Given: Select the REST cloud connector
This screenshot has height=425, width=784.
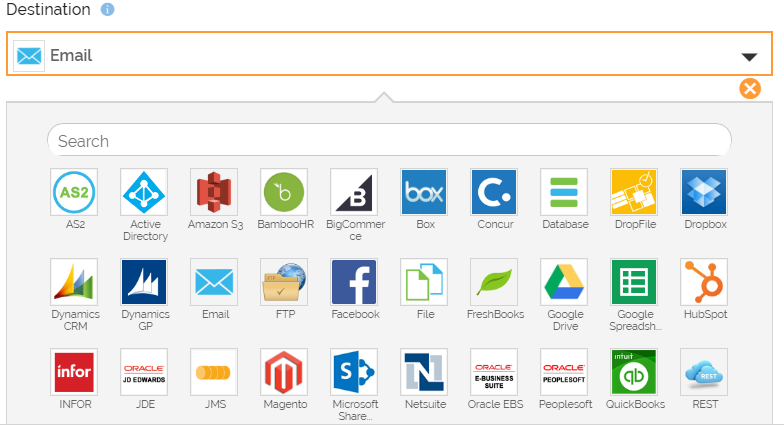Looking at the screenshot, I should click(x=705, y=372).
